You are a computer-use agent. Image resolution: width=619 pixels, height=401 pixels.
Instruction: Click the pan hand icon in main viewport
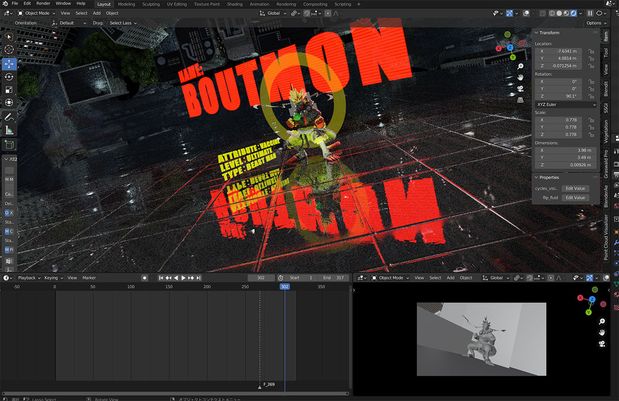click(520, 77)
